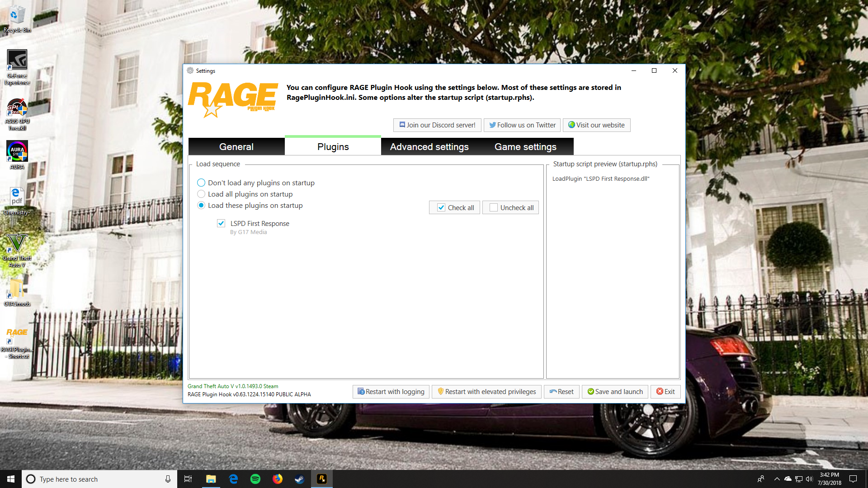
Task: Select Don't load any plugins on startup
Action: tap(201, 183)
